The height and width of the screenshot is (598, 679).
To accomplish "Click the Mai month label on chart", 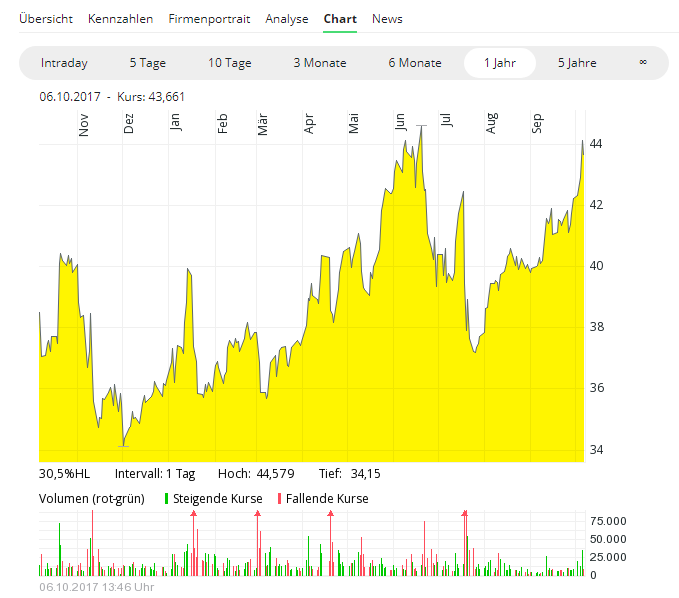I will point(353,123).
